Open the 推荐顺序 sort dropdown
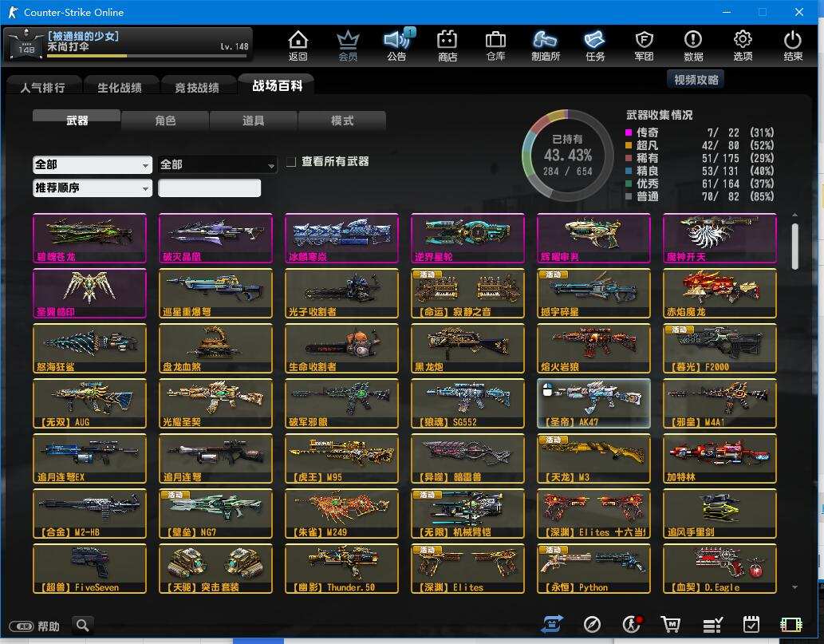The width and height of the screenshot is (824, 644). tap(93, 188)
